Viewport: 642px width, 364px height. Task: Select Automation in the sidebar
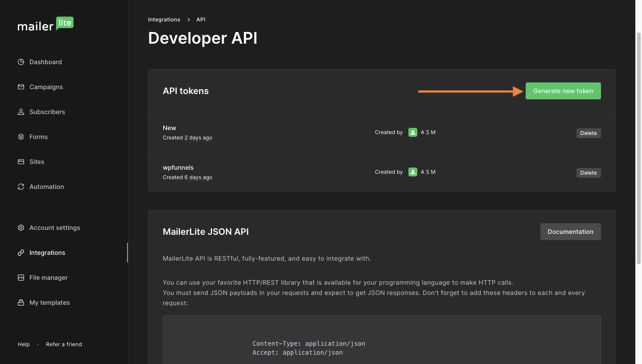click(46, 187)
